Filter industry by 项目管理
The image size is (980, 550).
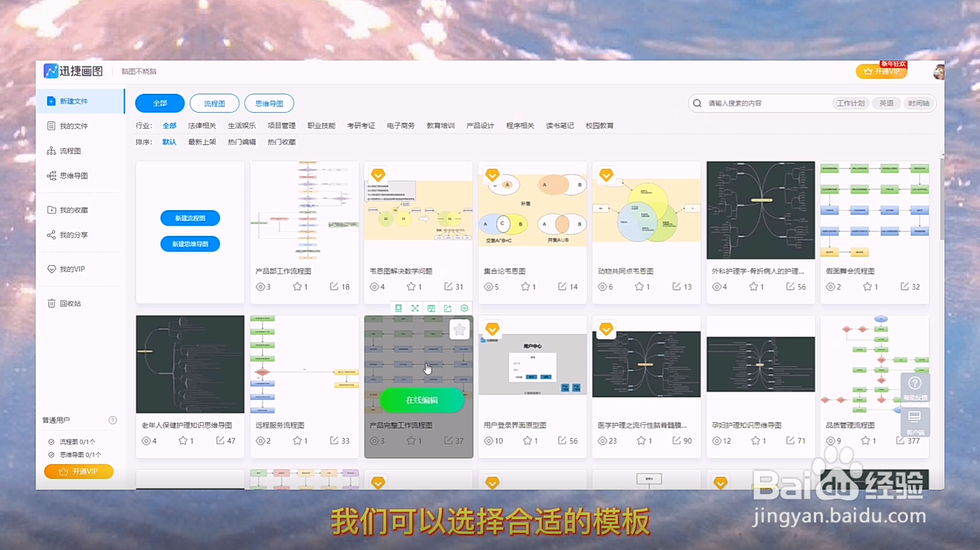(x=282, y=126)
